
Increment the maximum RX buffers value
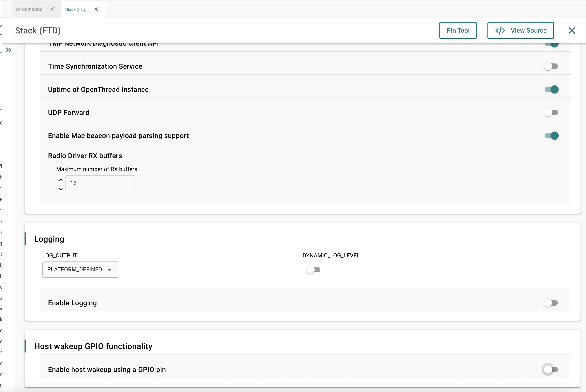pyautogui.click(x=60, y=180)
